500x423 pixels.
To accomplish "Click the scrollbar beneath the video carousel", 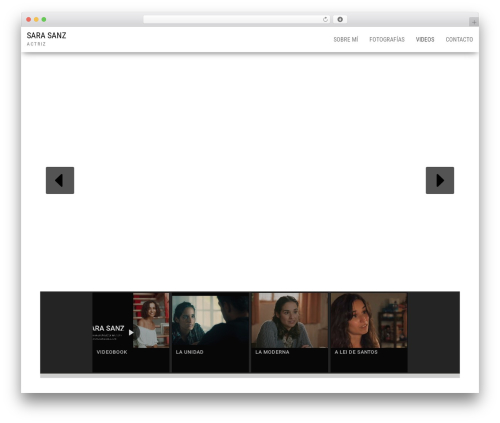I will tap(250, 376).
